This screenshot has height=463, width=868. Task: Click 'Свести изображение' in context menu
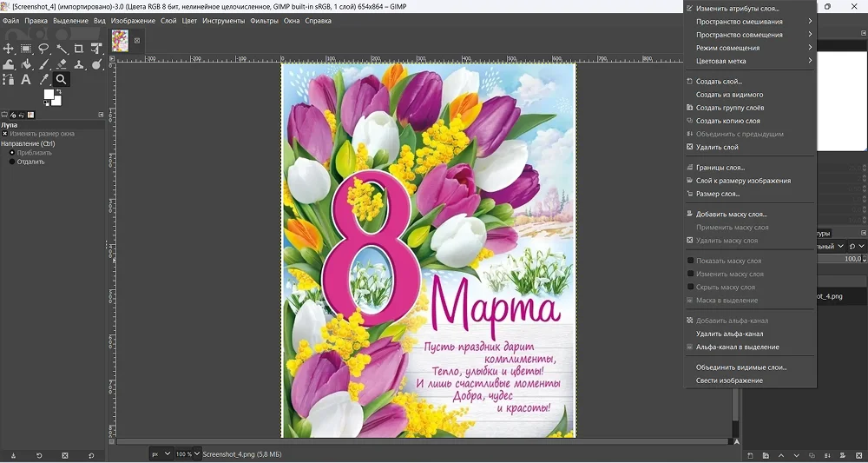tap(729, 380)
